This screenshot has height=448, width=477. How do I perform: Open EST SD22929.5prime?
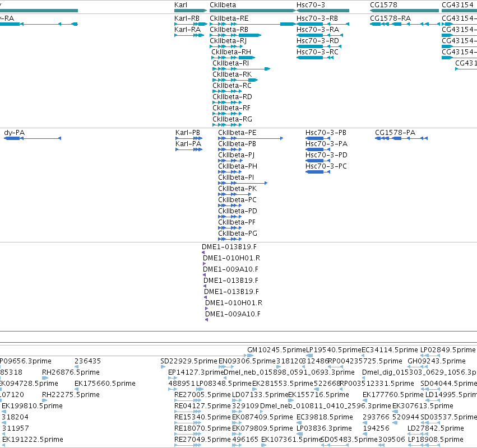tap(189, 361)
